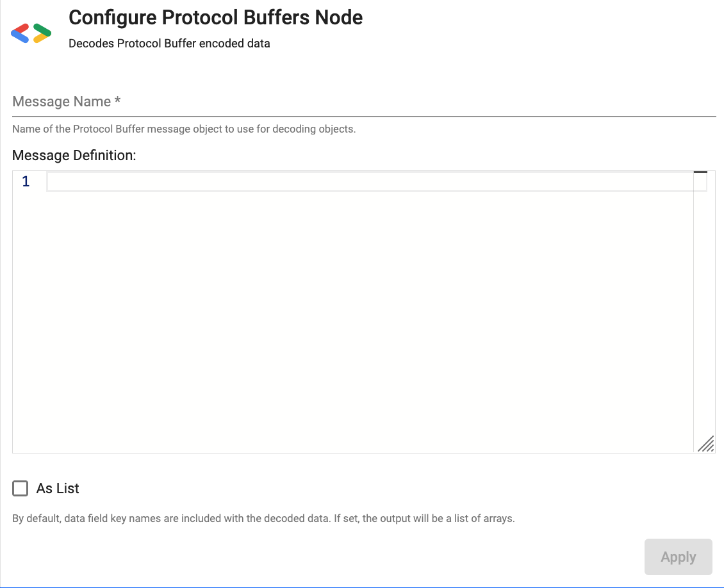This screenshot has height=588, width=724.
Task: Click the As List description text
Action: click(x=263, y=518)
